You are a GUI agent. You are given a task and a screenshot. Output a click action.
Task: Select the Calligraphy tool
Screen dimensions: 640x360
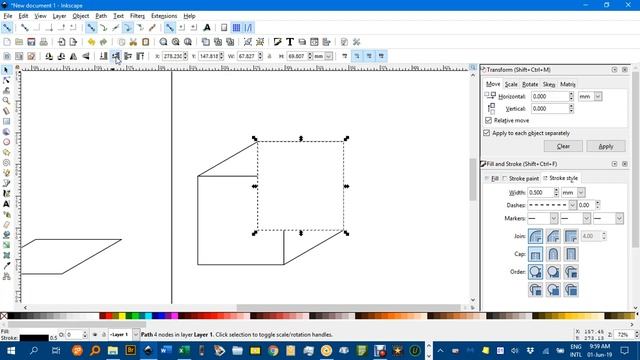pos(6,193)
